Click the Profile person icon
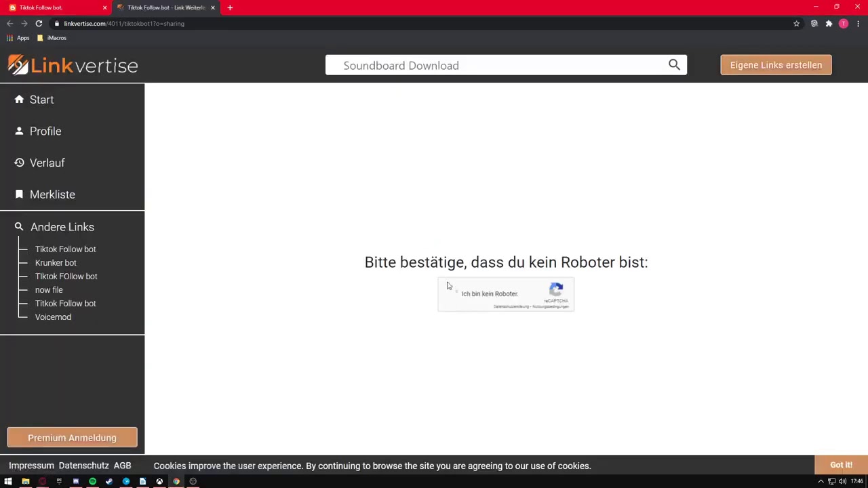Viewport: 868px width, 488px height. coord(19,131)
